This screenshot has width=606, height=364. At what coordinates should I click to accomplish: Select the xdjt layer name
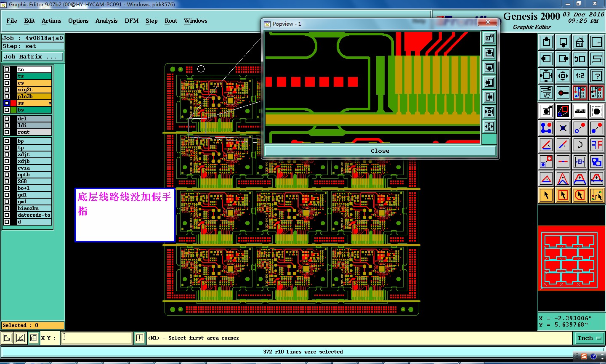pyautogui.click(x=35, y=154)
